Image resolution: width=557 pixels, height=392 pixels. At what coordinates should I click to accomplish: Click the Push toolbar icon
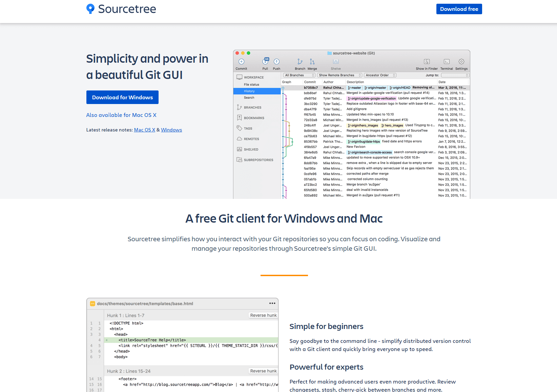click(276, 62)
